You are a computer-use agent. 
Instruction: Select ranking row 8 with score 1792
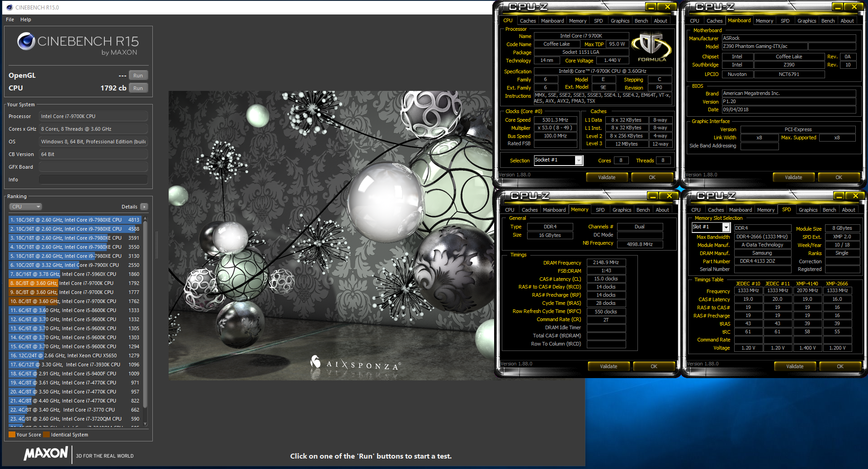tap(75, 283)
